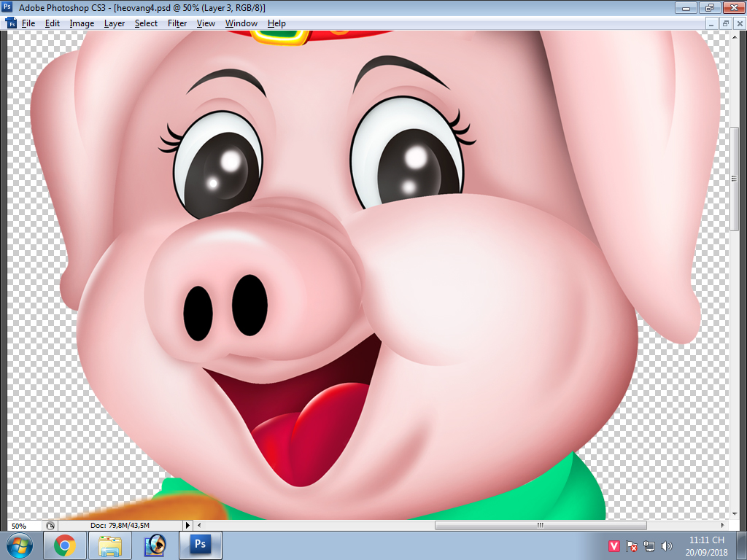
Task: Restore the heovang4.psd document window
Action: [x=724, y=23]
